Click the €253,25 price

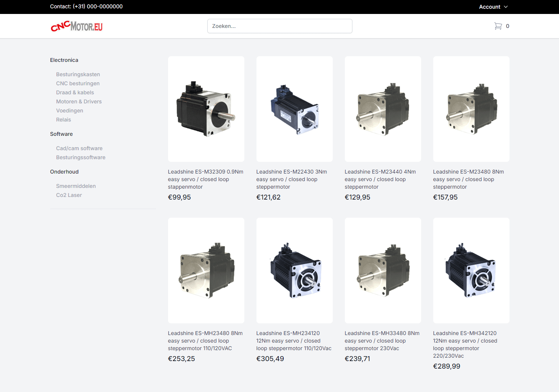[182, 359]
